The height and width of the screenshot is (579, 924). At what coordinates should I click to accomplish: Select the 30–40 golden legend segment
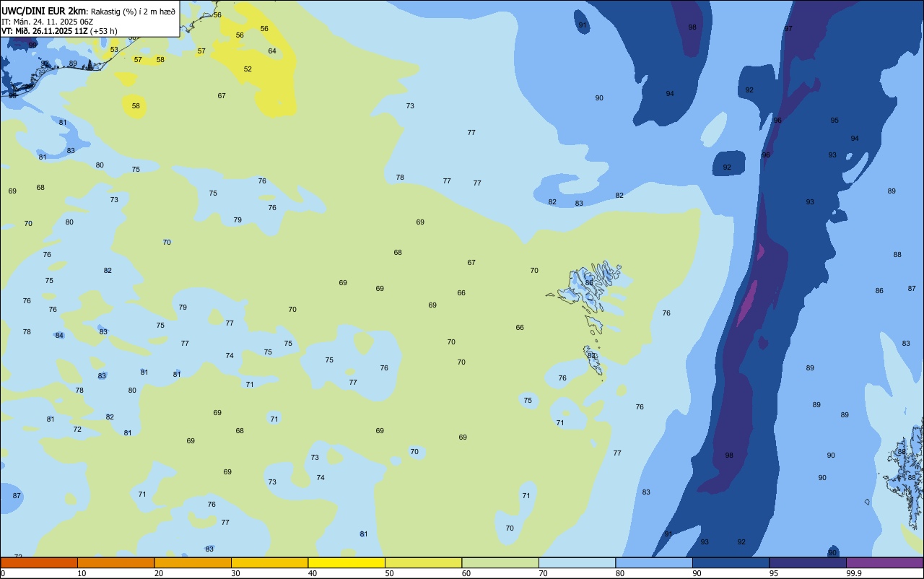269,562
